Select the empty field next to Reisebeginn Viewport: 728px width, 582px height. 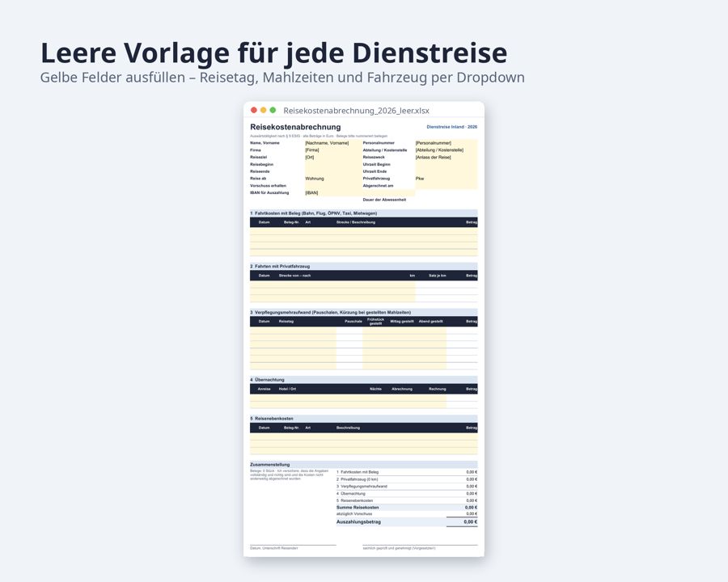pos(333,164)
